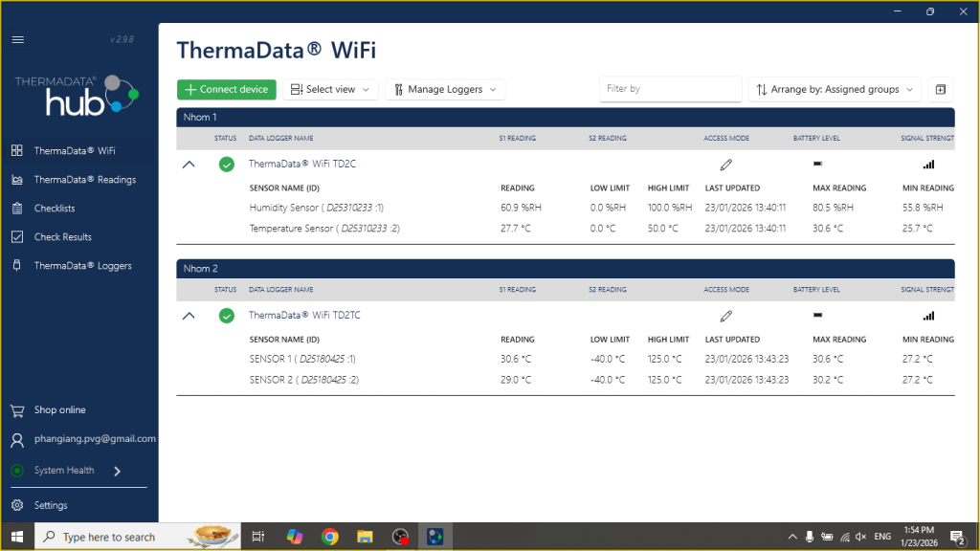The image size is (980, 551).
Task: Open ThermaData WiFi from sidebar
Action: (75, 150)
